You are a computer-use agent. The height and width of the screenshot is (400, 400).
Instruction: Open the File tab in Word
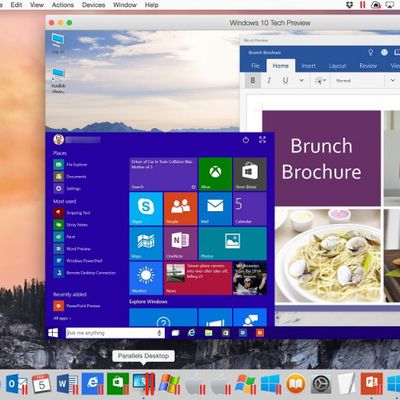pos(256,66)
